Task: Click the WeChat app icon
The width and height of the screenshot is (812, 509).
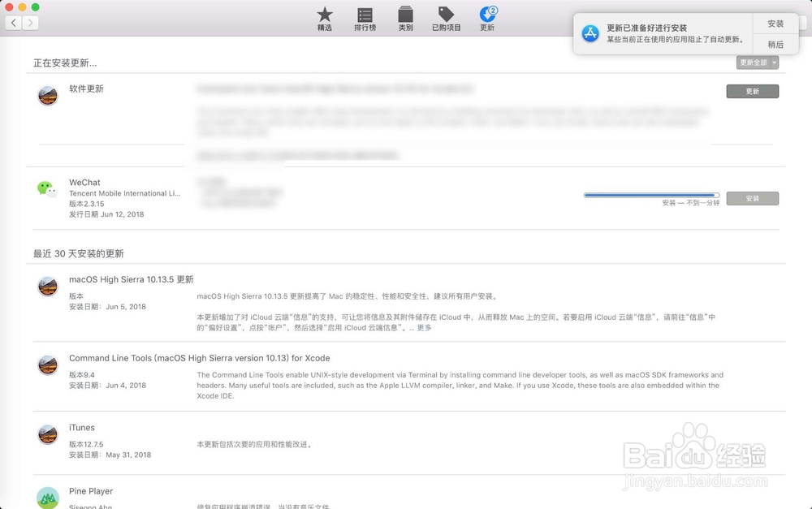Action: pos(47,189)
